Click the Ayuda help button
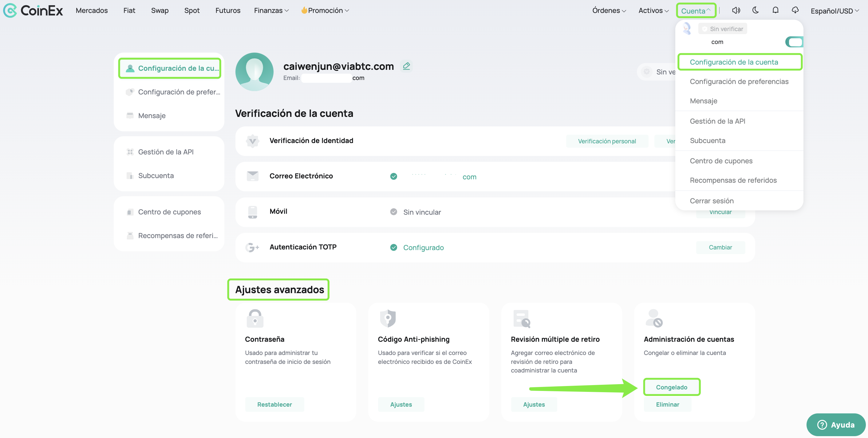Screen dimensions: 868x438 (836, 425)
